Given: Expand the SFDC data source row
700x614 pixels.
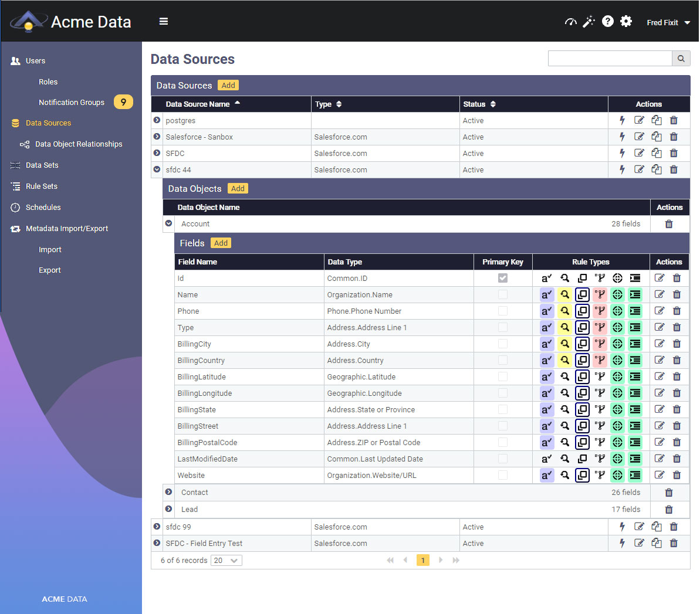Looking at the screenshot, I should click(157, 153).
